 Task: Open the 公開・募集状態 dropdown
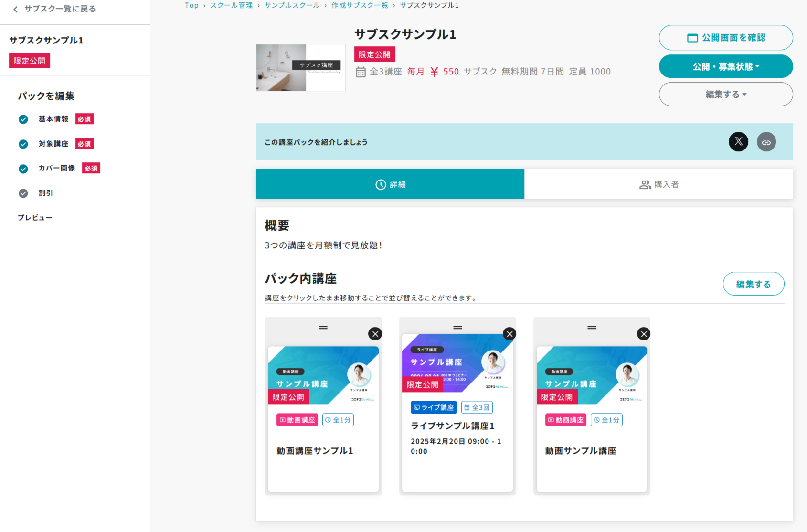pos(725,66)
